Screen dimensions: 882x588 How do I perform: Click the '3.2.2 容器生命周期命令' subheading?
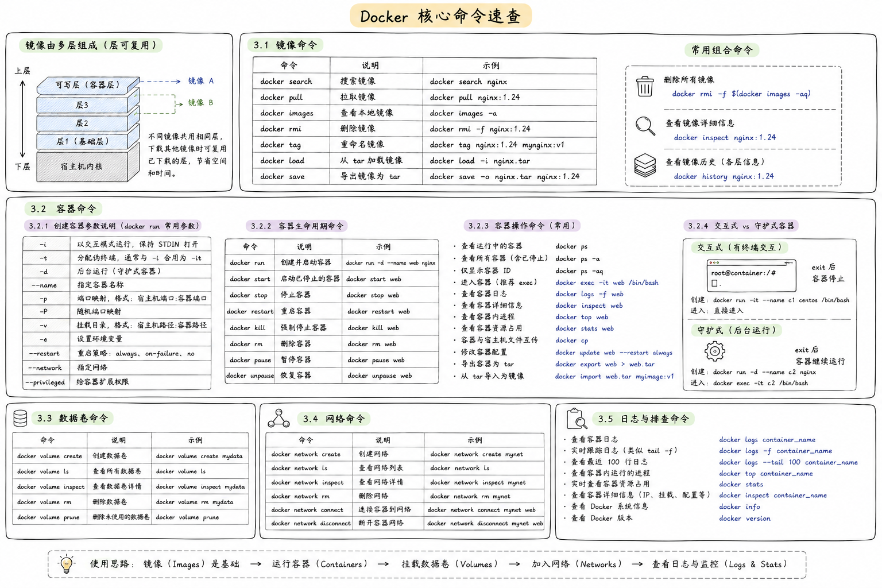coord(297,226)
